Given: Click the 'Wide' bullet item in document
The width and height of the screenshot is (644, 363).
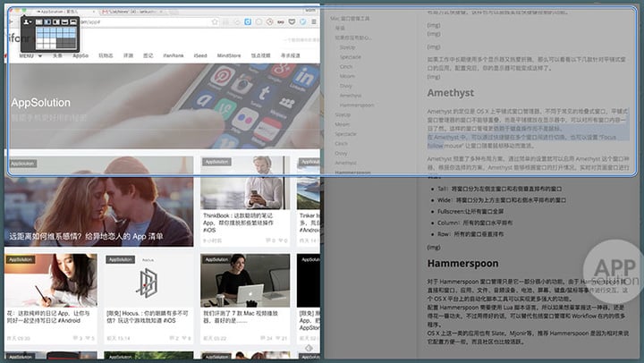Looking at the screenshot, I should [502, 200].
